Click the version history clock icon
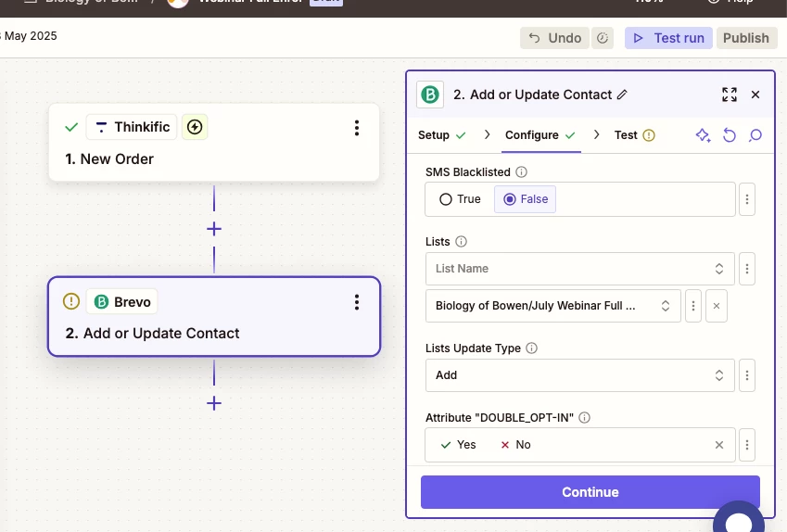 click(603, 38)
